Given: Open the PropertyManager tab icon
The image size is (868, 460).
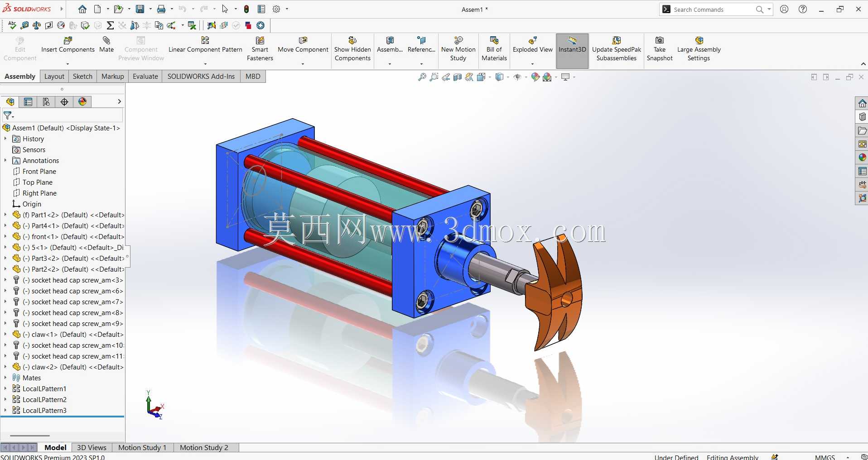Looking at the screenshot, I should [x=28, y=102].
